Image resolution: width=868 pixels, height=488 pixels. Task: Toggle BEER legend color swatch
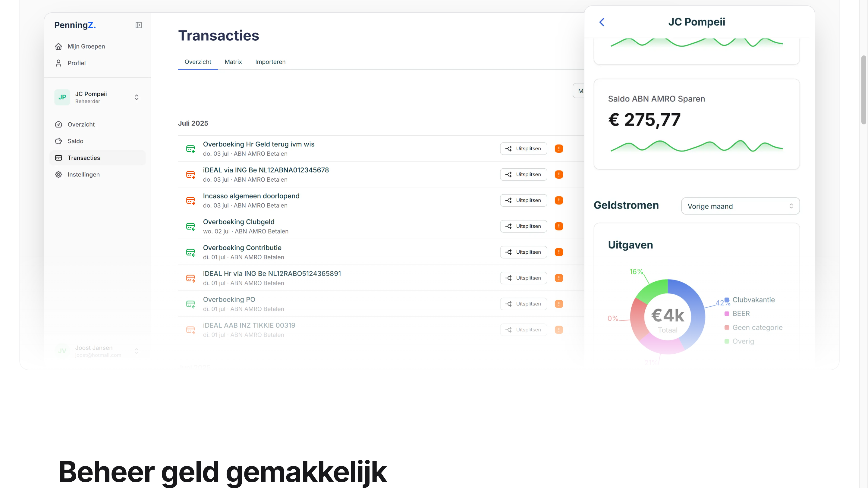point(727,314)
